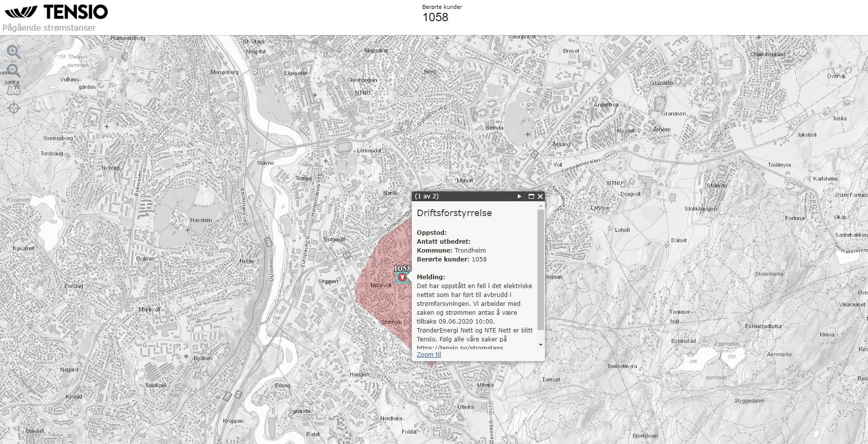Image resolution: width=868 pixels, height=444 pixels.
Task: Open the tensio.no/stromstans link
Action: 460,347
